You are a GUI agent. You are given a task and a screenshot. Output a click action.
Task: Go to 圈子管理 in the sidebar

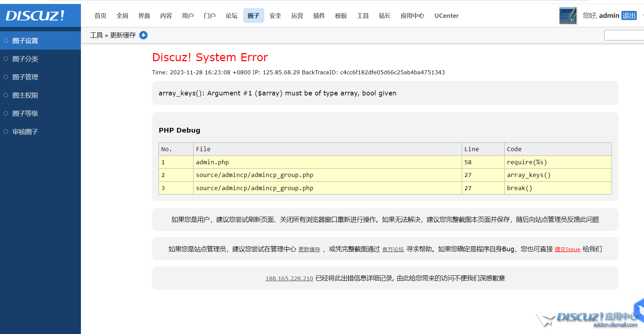[25, 77]
